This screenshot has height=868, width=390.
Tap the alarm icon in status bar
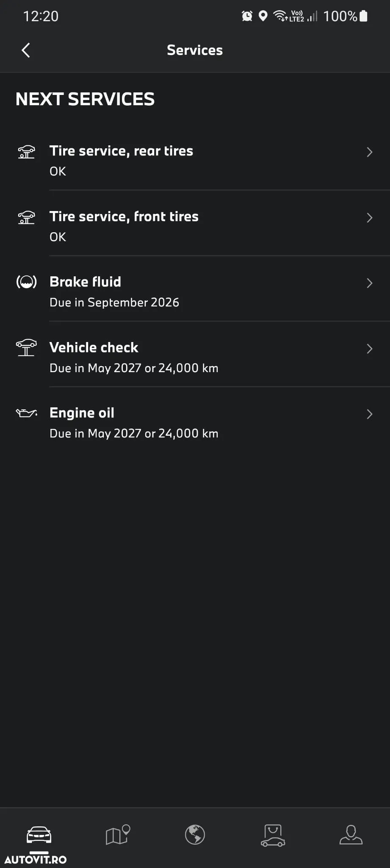tap(247, 16)
